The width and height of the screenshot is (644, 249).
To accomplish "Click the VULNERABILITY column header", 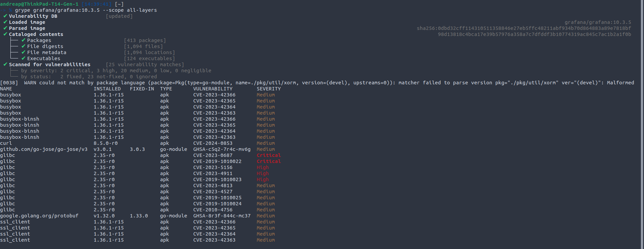I will (x=213, y=89).
